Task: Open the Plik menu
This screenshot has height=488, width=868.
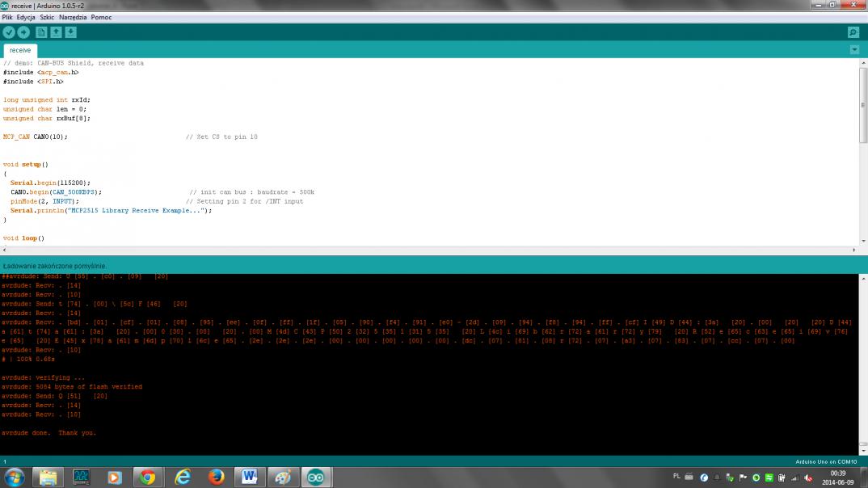Action: [7, 17]
